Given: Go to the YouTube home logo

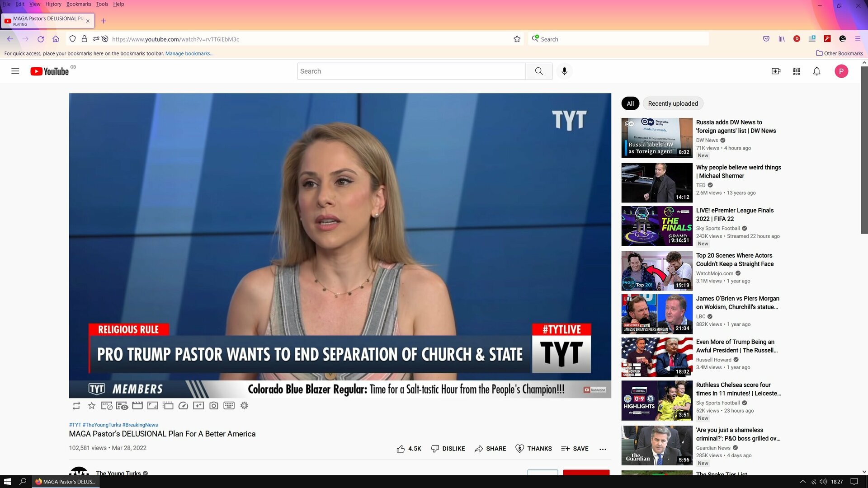Looking at the screenshot, I should 50,71.
